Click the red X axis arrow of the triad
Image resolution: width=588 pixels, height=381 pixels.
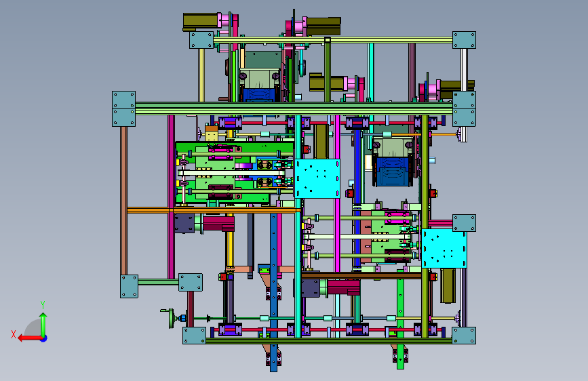tap(31, 338)
